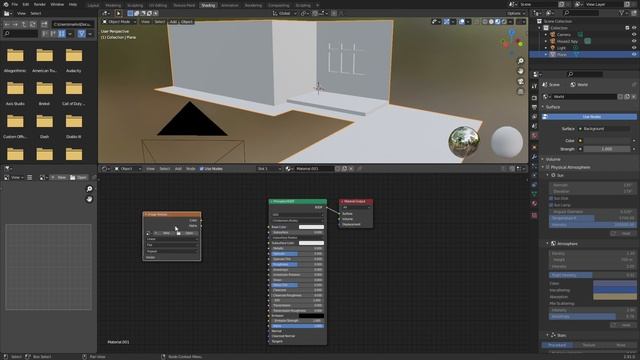
Task: Click the outliner search field
Action: coord(582,13)
